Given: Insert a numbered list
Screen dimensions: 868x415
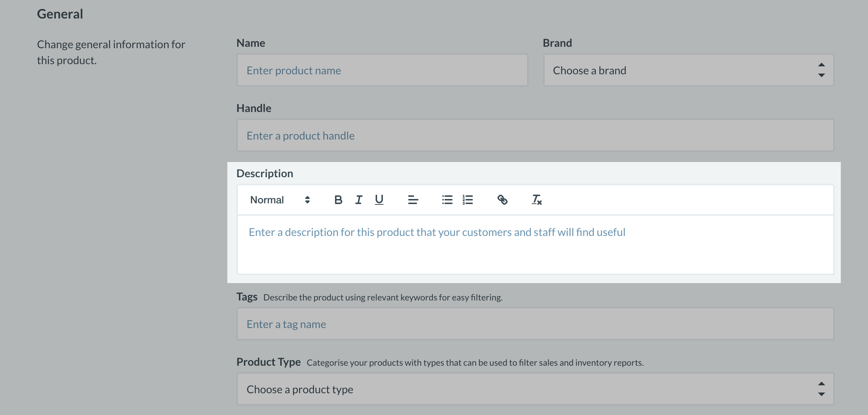Looking at the screenshot, I should point(468,200).
